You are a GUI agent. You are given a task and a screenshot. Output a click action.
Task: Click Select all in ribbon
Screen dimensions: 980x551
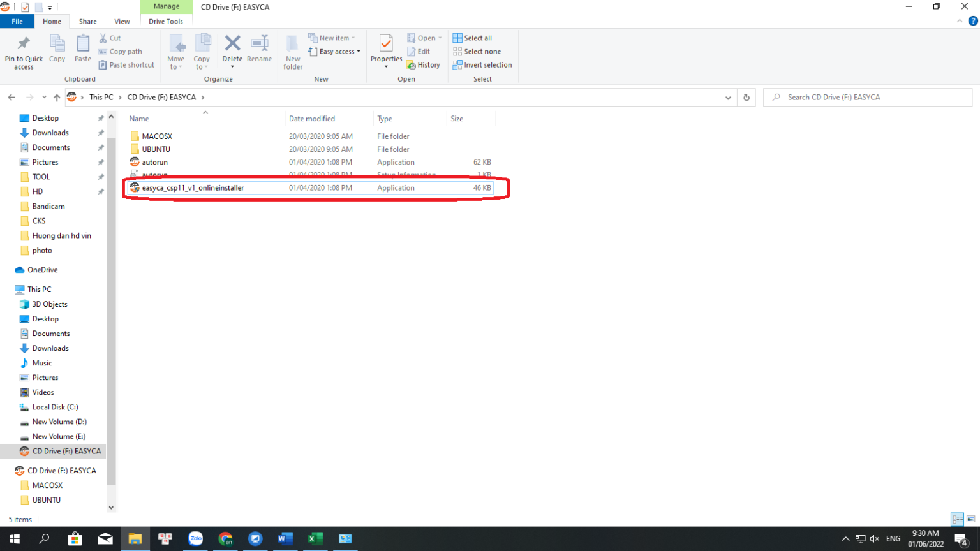tap(472, 38)
